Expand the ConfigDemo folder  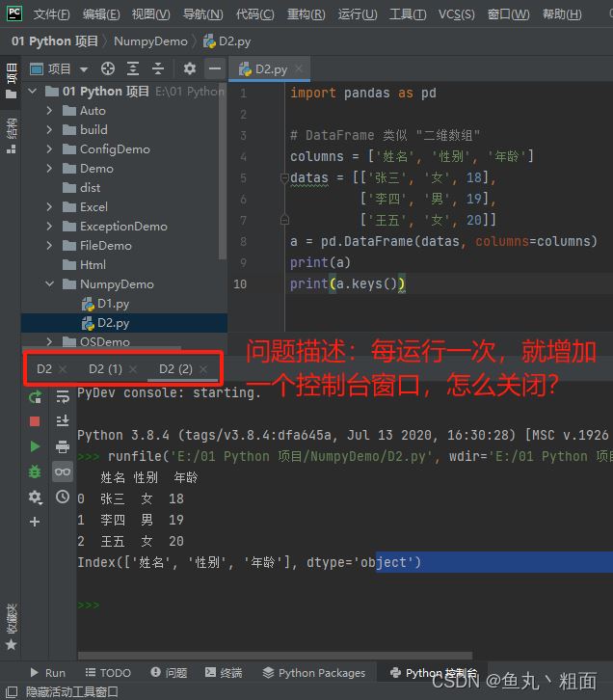49,148
